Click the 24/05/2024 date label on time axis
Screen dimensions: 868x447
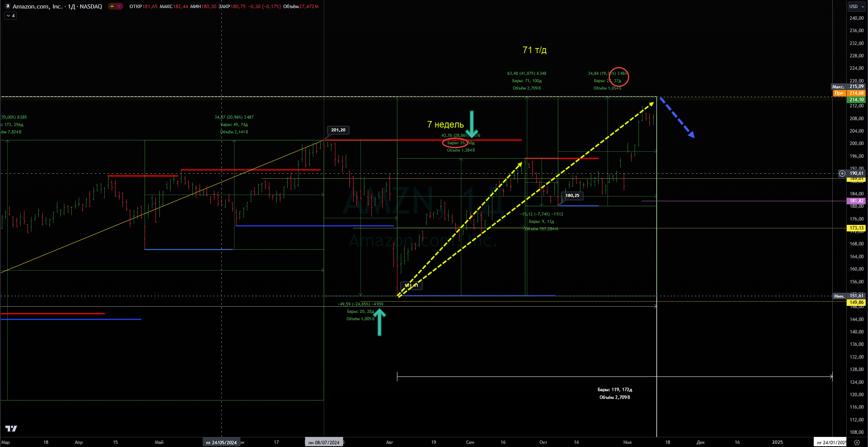(x=221, y=442)
